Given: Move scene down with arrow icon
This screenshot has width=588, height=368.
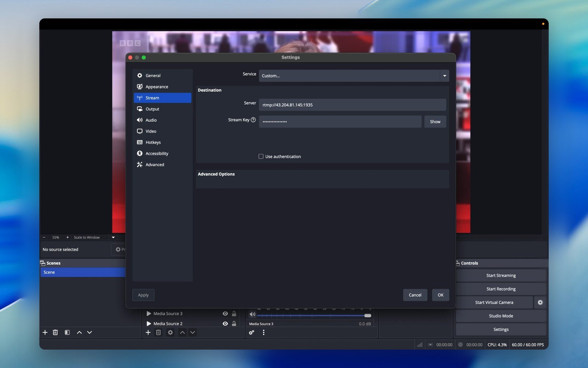Looking at the screenshot, I should [x=90, y=332].
